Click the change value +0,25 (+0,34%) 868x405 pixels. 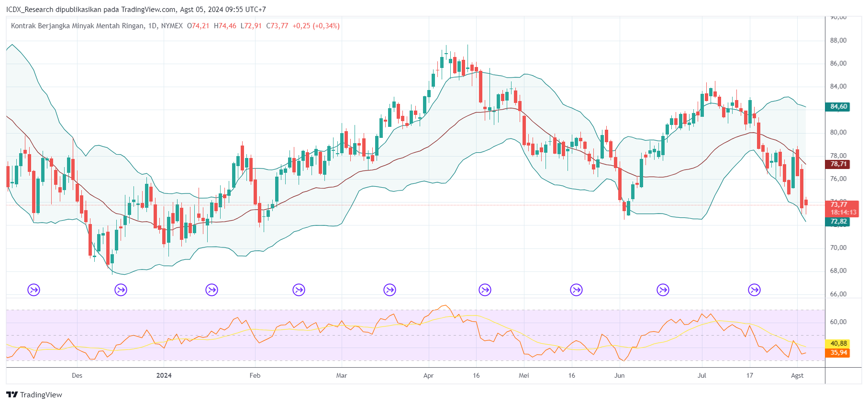316,26
